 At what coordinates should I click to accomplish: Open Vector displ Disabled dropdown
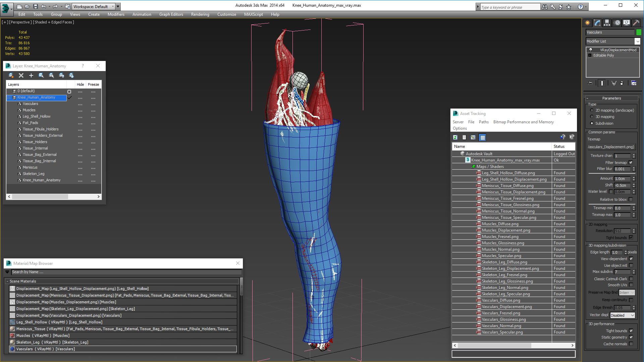click(623, 315)
